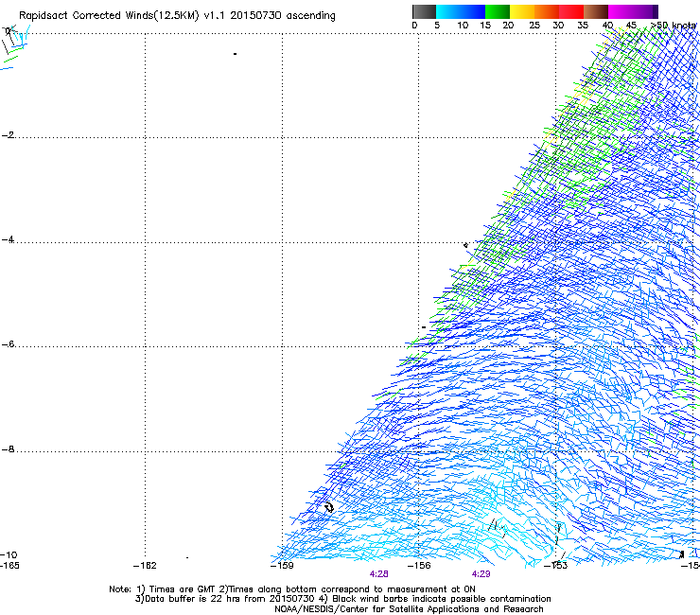Click the latitude label "-8"
The height and width of the screenshot is (615, 700).
coord(8,449)
